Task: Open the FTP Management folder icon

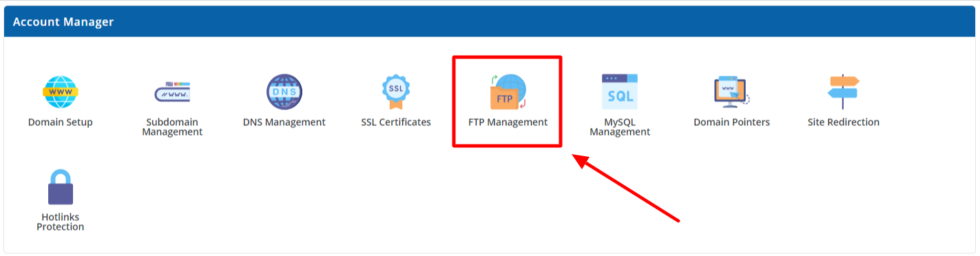Action: tap(508, 92)
